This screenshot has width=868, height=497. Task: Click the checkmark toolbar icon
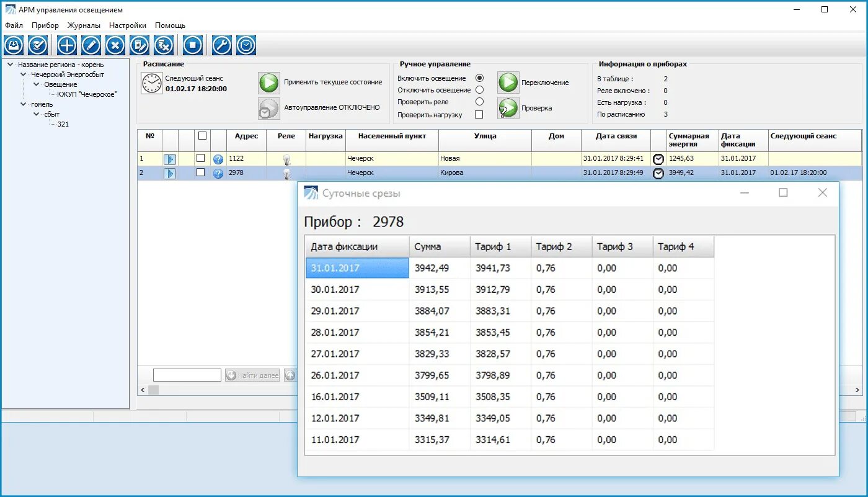[38, 45]
